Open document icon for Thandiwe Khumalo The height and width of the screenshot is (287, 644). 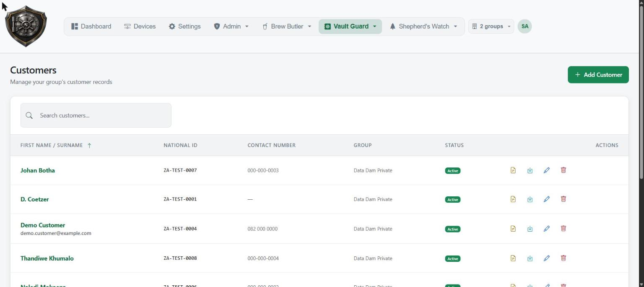(513, 258)
